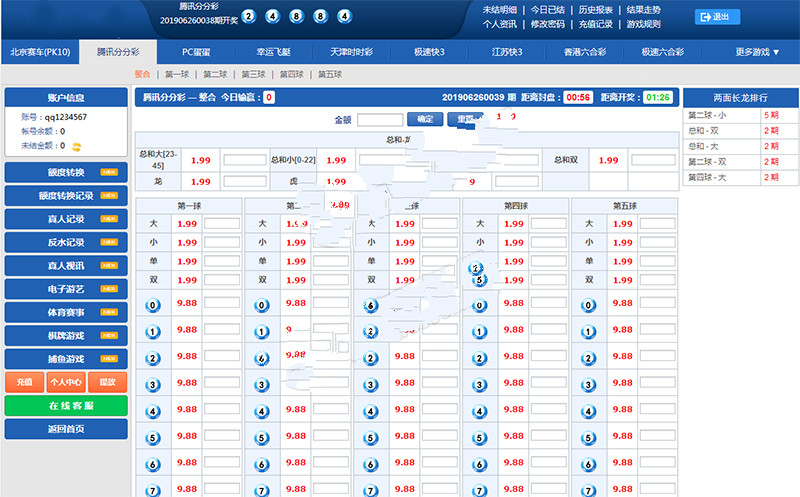This screenshot has width=800, height=497.
Task: Switch to the PC蛋蛋 tab
Action: [x=196, y=52]
